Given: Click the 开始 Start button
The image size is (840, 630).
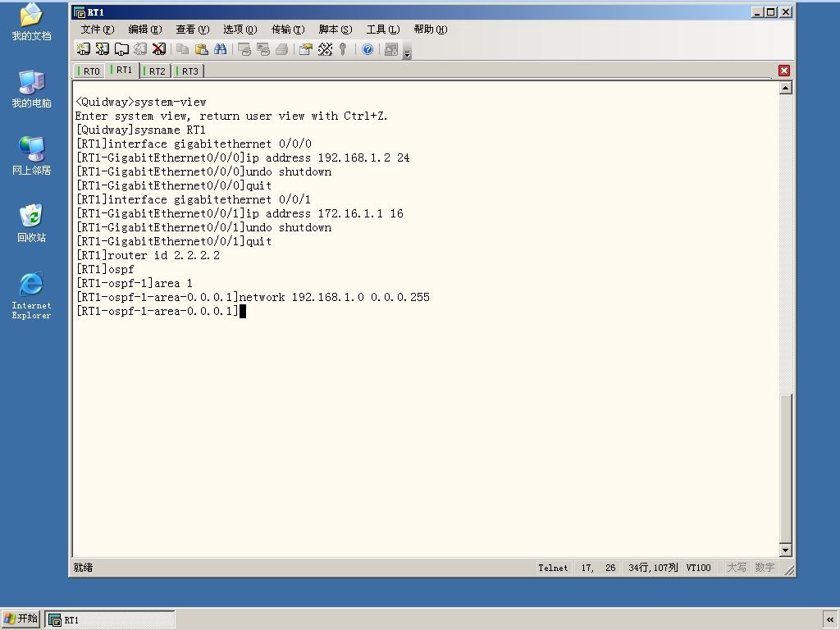Looking at the screenshot, I should tap(21, 619).
